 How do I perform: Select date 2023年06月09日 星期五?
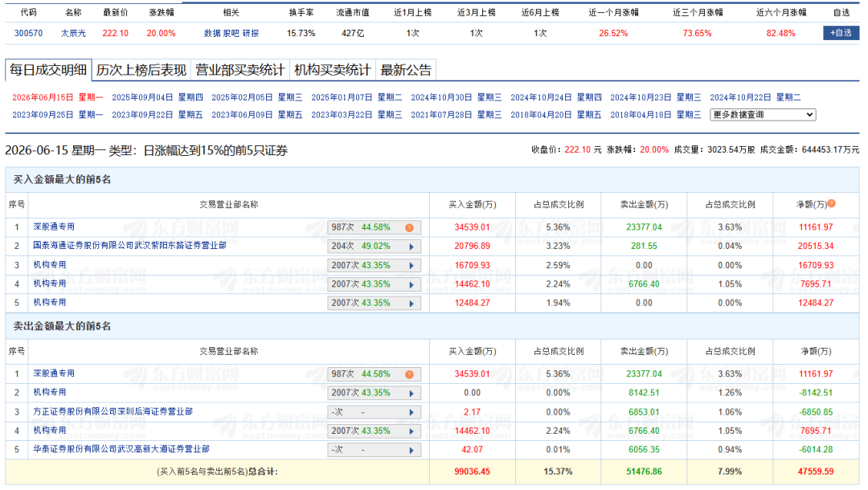click(257, 115)
